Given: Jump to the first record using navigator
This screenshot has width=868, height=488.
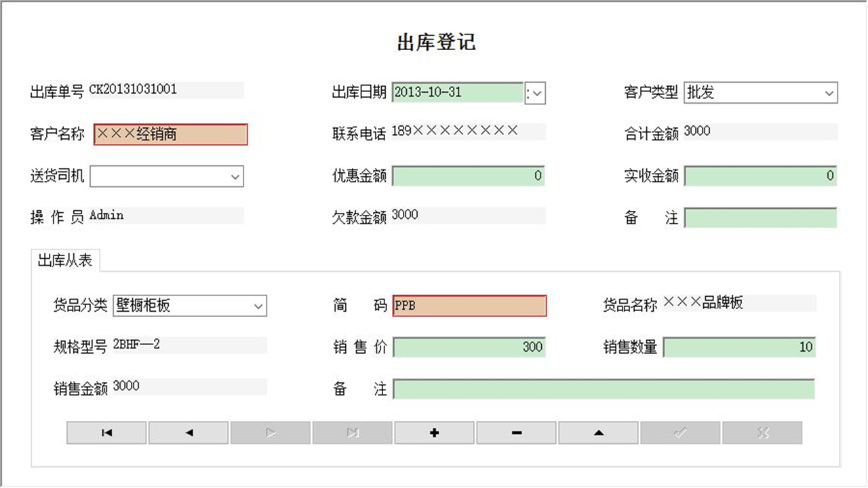Looking at the screenshot, I should click(x=106, y=432).
